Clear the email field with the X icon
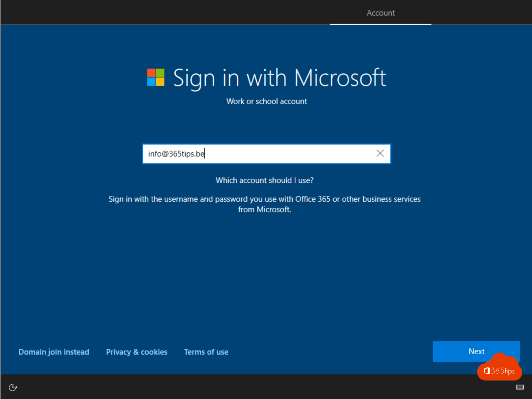Viewport: 532px width, 399px height. click(x=380, y=153)
